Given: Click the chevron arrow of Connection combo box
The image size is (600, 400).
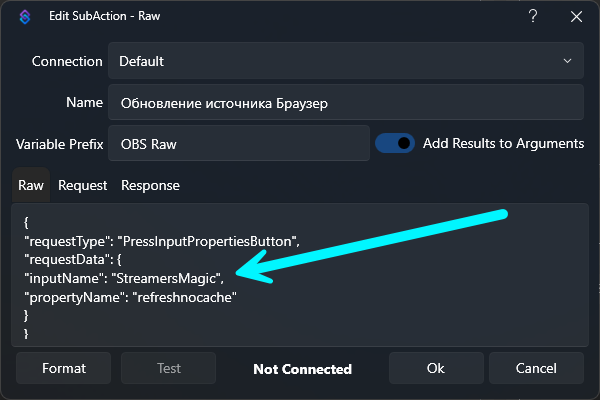Looking at the screenshot, I should [567, 61].
